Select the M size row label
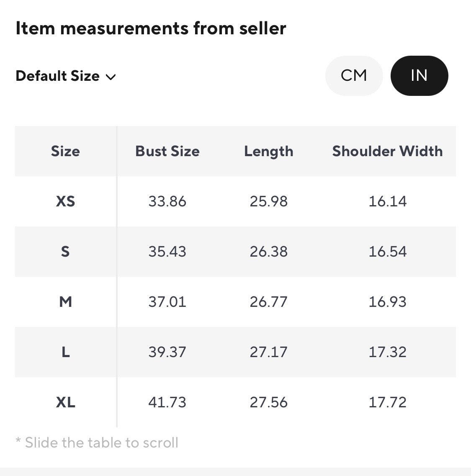Screen dimensions: 471x476 click(x=65, y=302)
